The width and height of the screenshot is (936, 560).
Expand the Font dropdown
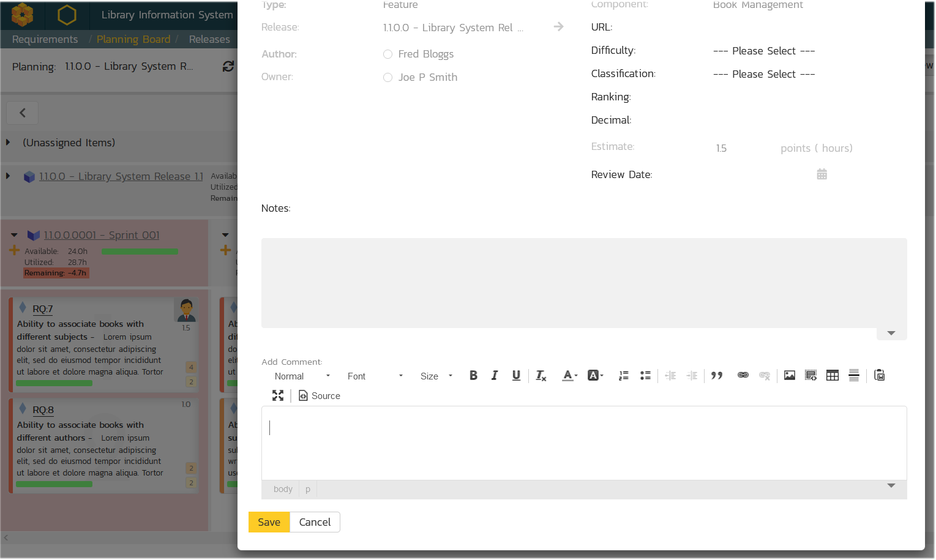pyautogui.click(x=375, y=376)
